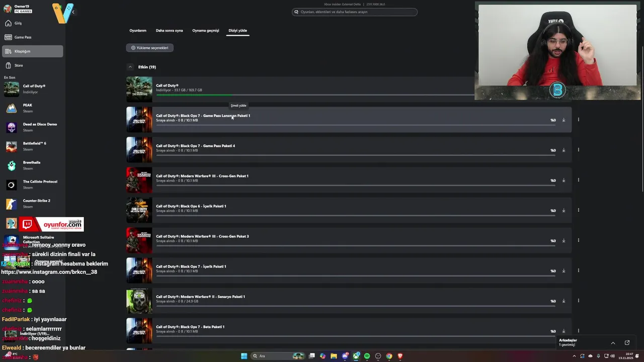The height and width of the screenshot is (362, 644).
Task: Open Brawlhalla in sidebar
Action: pyautogui.click(x=32, y=165)
